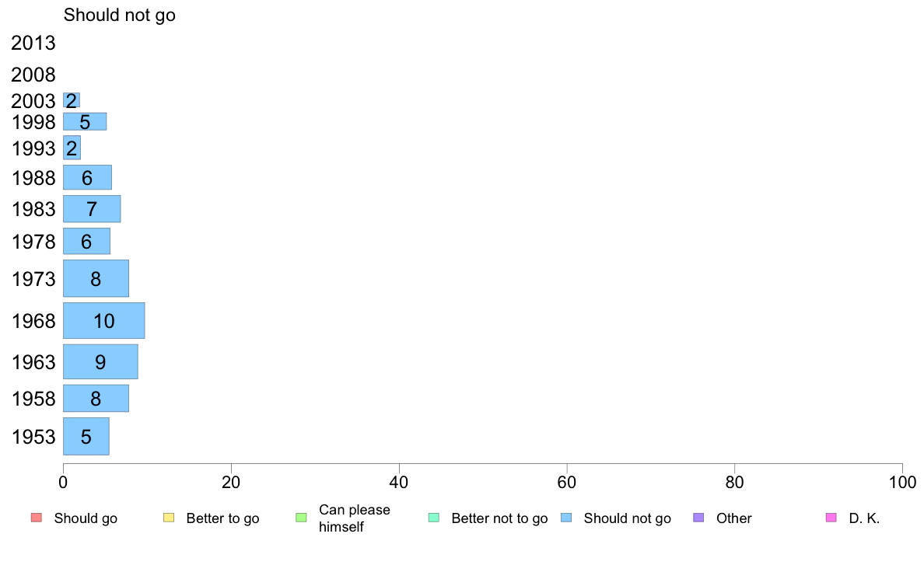This screenshot has height=572, width=924.
Task: Click the red Should go legend swatch
Action: tap(37, 518)
